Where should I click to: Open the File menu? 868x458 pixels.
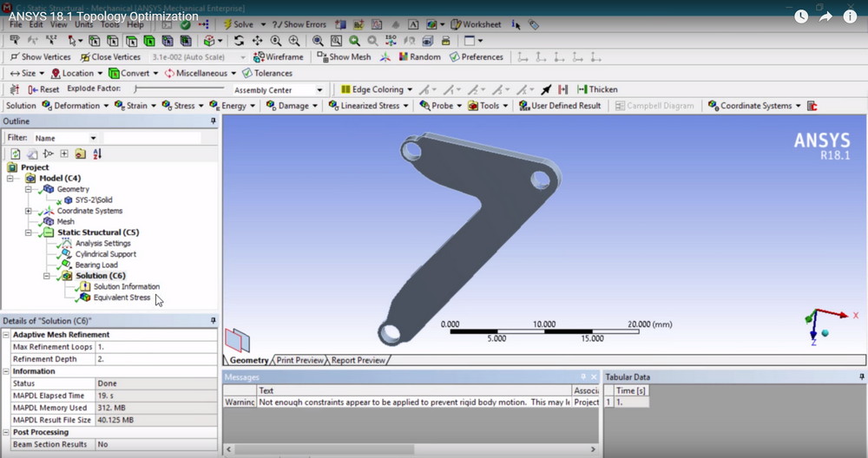(16, 24)
